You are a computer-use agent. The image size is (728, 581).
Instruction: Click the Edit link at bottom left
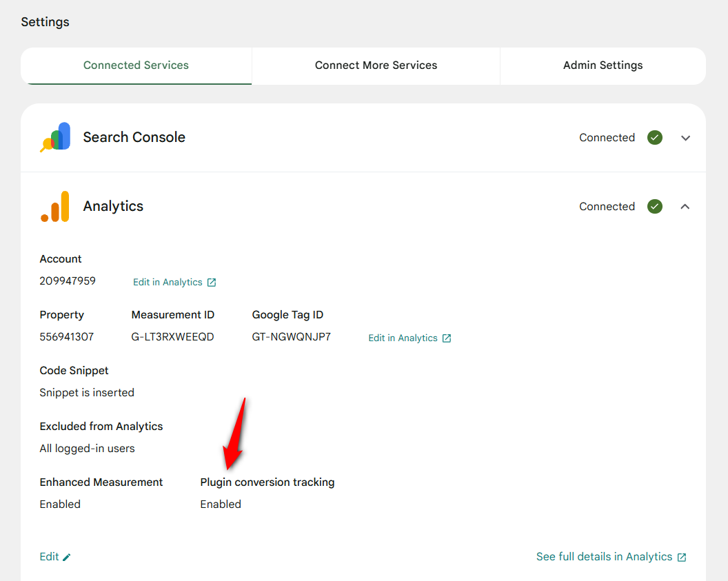(x=54, y=557)
